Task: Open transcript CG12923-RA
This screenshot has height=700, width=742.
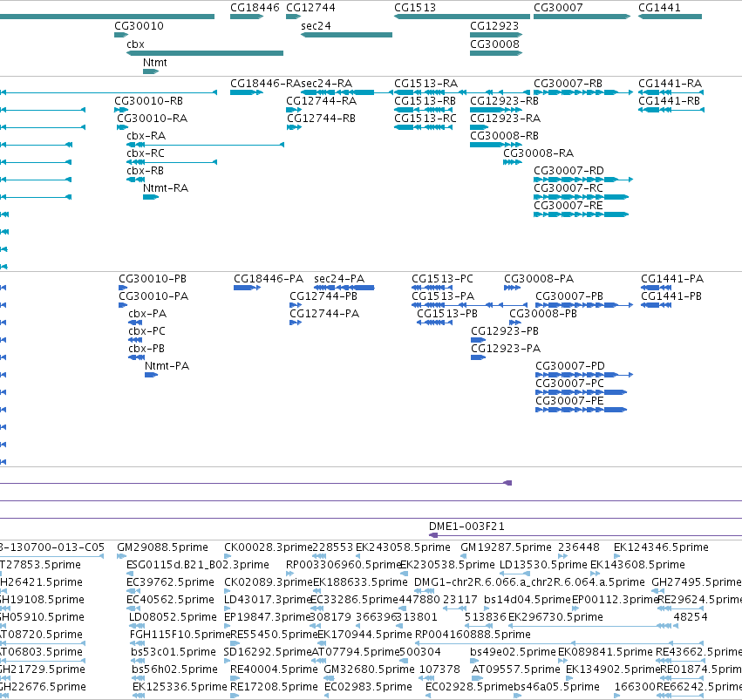Action: [505, 119]
